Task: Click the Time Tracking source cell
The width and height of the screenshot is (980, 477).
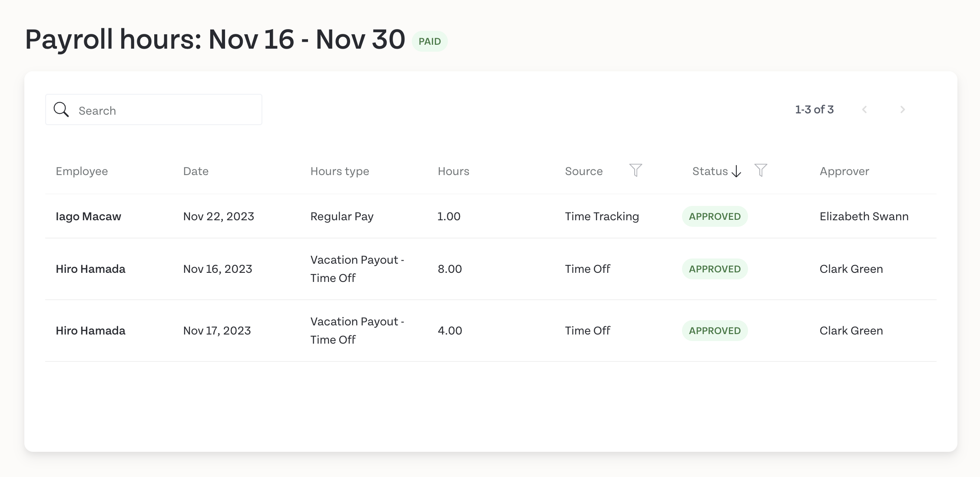Action: point(602,216)
